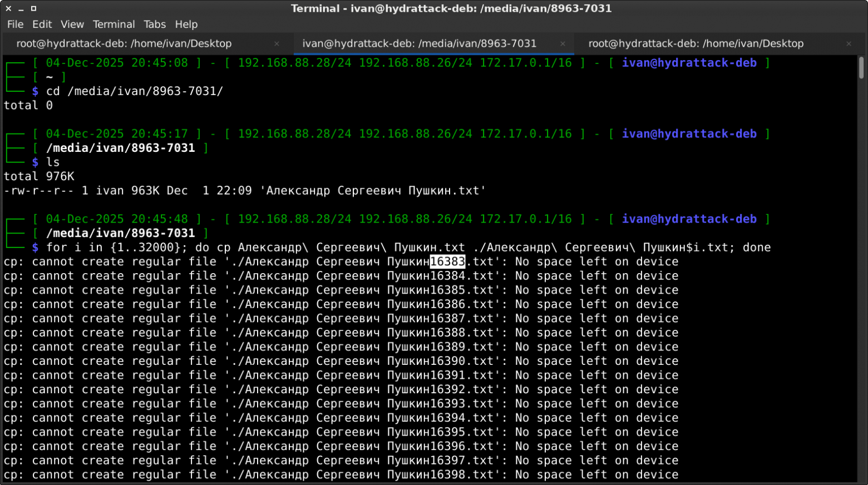Click the 'total 976K' output line
This screenshot has height=485, width=868.
(39, 176)
